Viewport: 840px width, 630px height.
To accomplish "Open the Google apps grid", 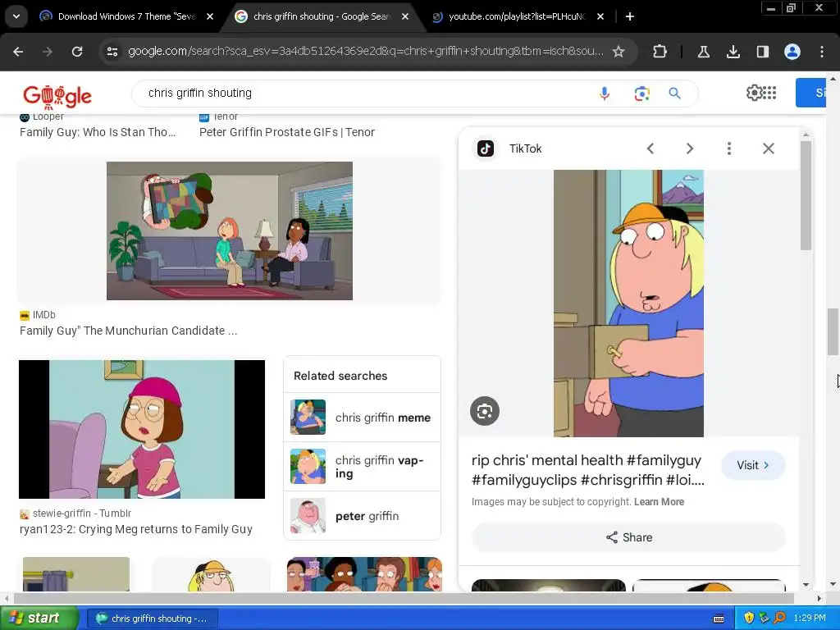I will [769, 93].
